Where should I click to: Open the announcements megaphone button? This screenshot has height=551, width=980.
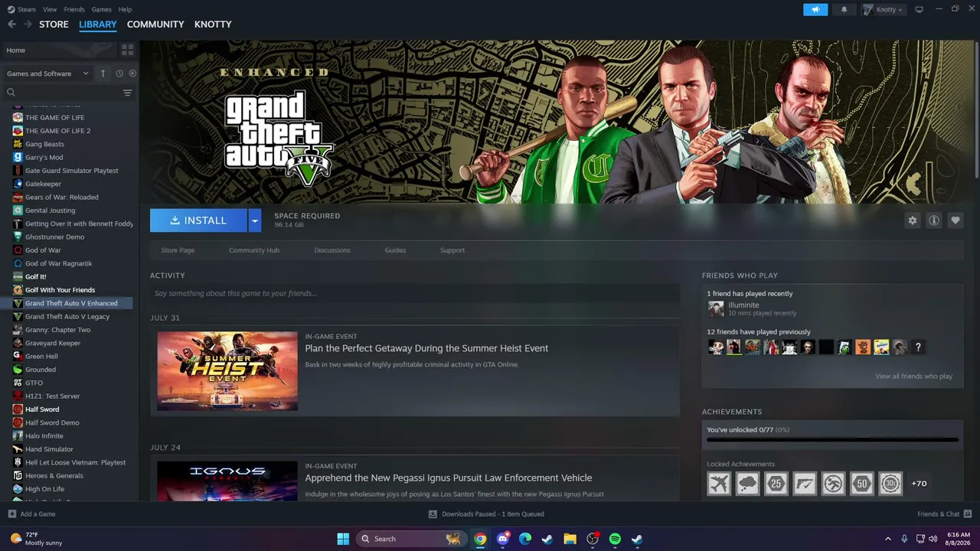point(815,9)
